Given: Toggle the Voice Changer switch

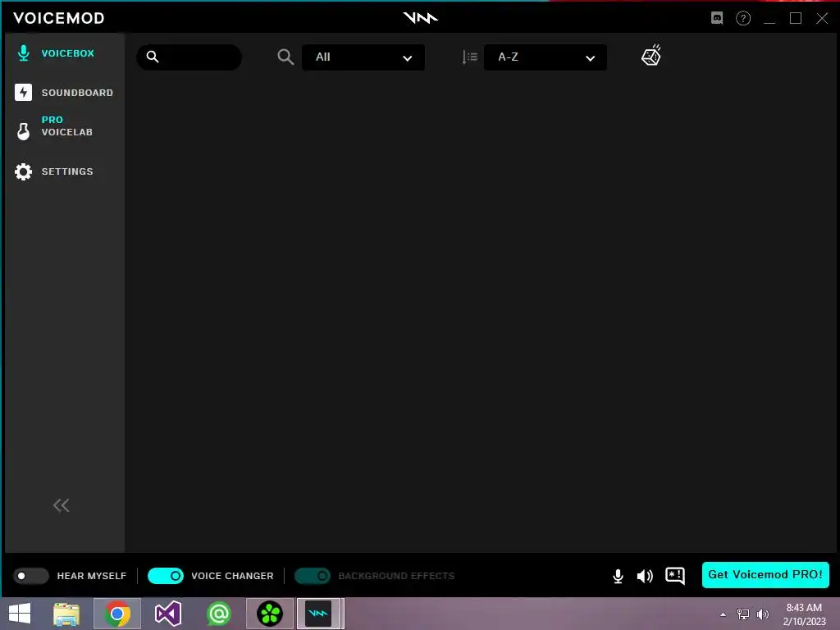Looking at the screenshot, I should 166,576.
